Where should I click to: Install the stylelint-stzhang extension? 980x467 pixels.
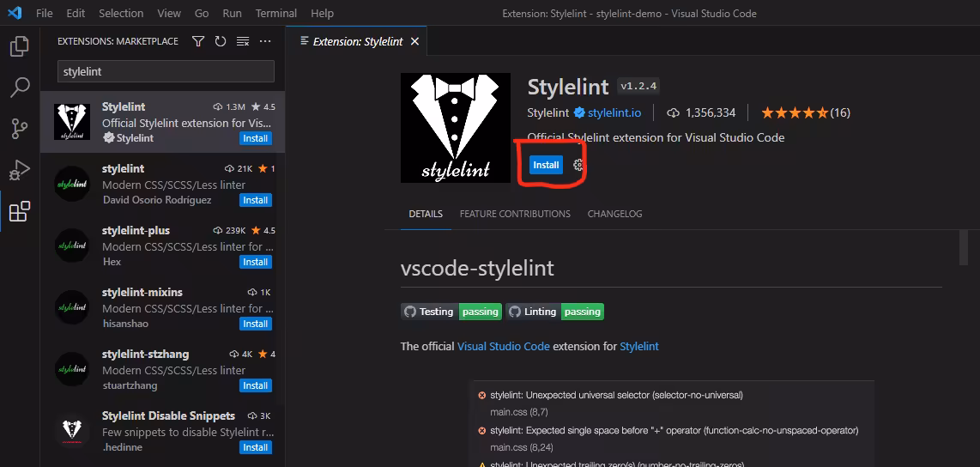[255, 385]
